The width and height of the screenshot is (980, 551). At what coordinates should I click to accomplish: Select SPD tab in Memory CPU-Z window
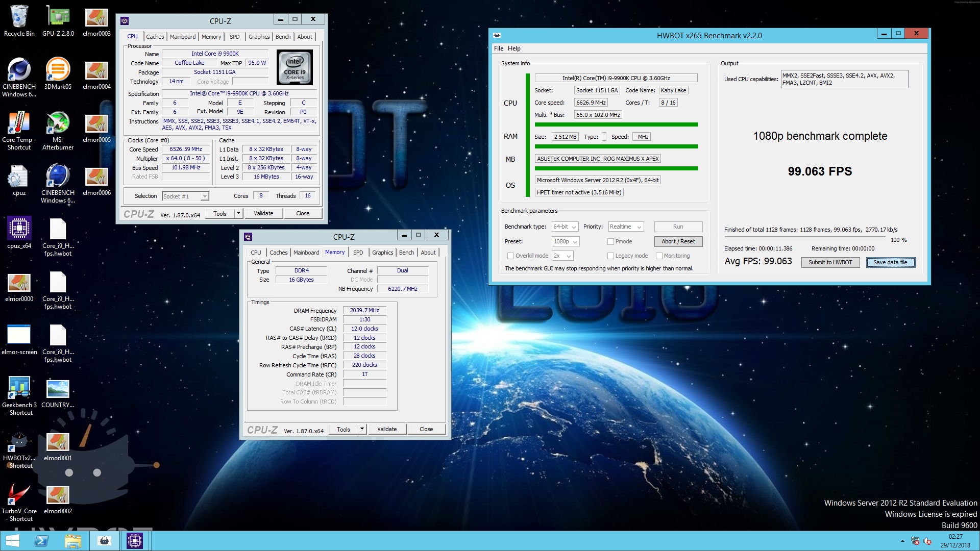pyautogui.click(x=358, y=253)
